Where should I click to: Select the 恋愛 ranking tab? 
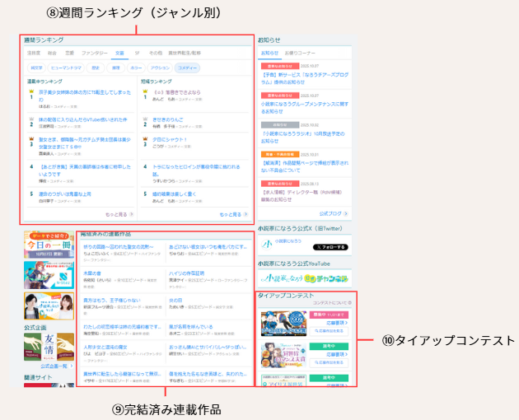[x=70, y=53]
